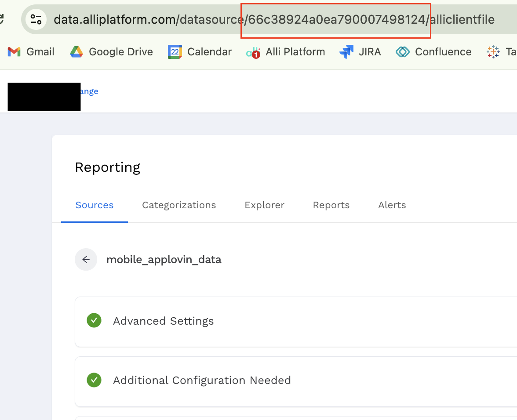
Task: Open the Confluence bookmark
Action: pos(433,52)
